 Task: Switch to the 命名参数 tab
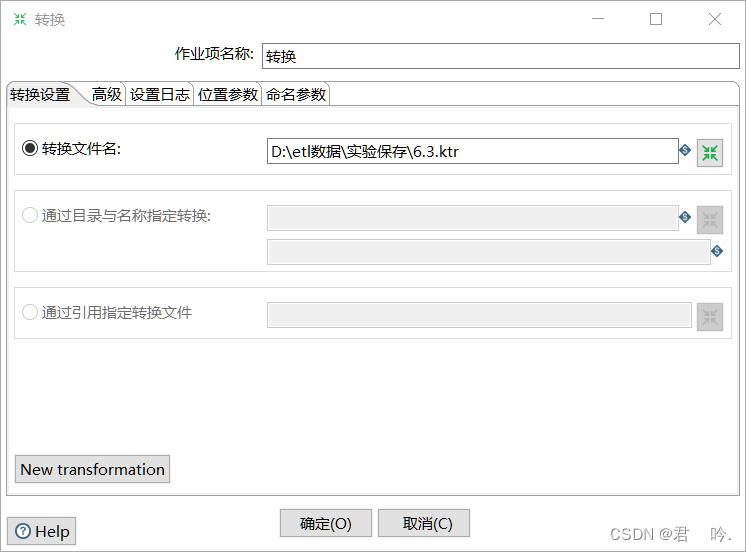[295, 94]
